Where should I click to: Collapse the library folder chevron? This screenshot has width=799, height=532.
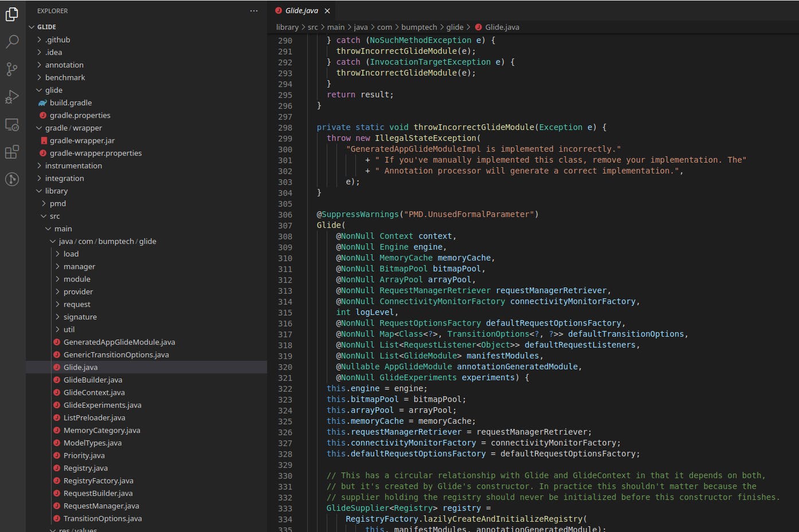(39, 191)
